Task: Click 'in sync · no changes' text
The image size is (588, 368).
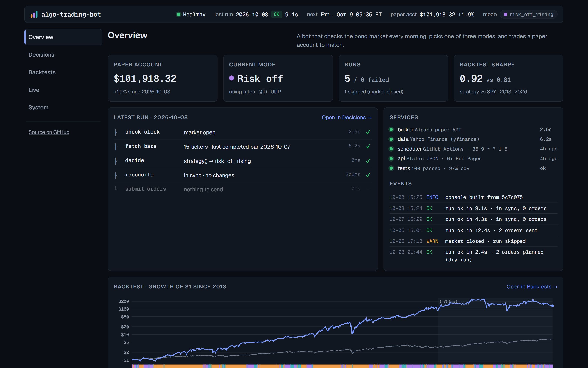Action: [209, 175]
